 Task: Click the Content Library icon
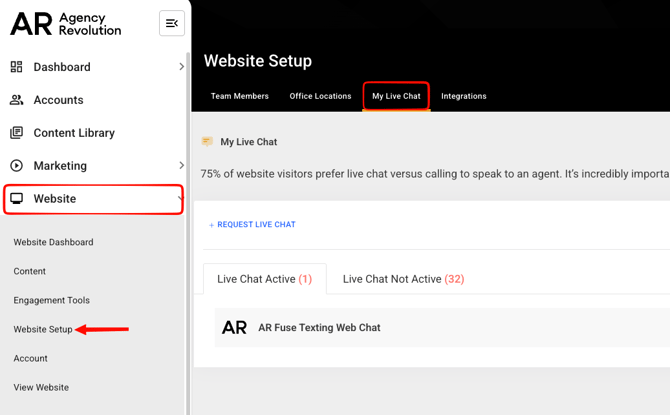pos(16,133)
